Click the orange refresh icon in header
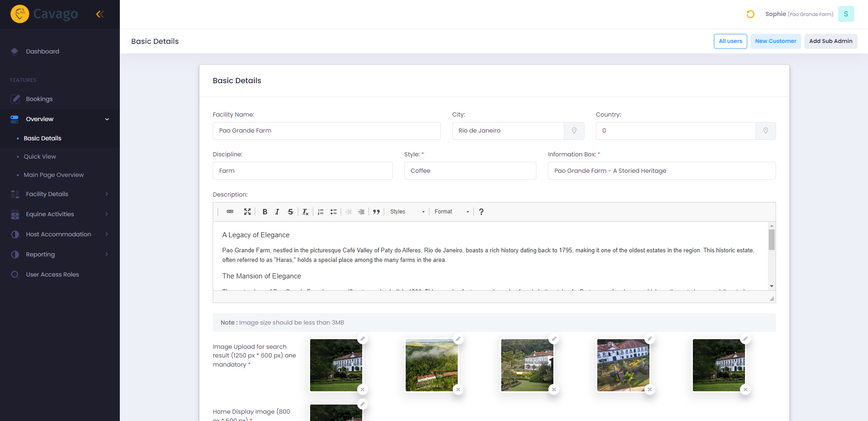Image resolution: width=868 pixels, height=421 pixels. pos(750,14)
